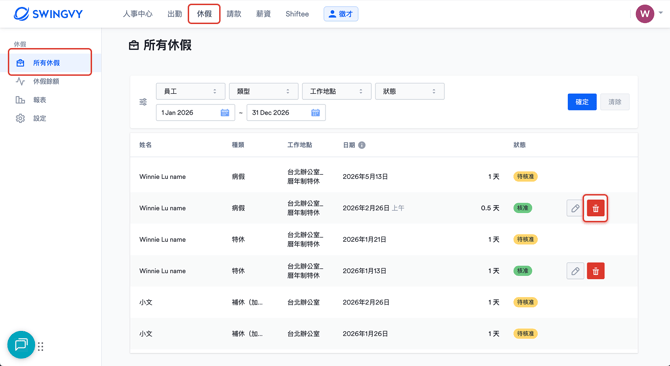Click the 狀態 column header
The height and width of the screenshot is (366, 670).
click(520, 145)
